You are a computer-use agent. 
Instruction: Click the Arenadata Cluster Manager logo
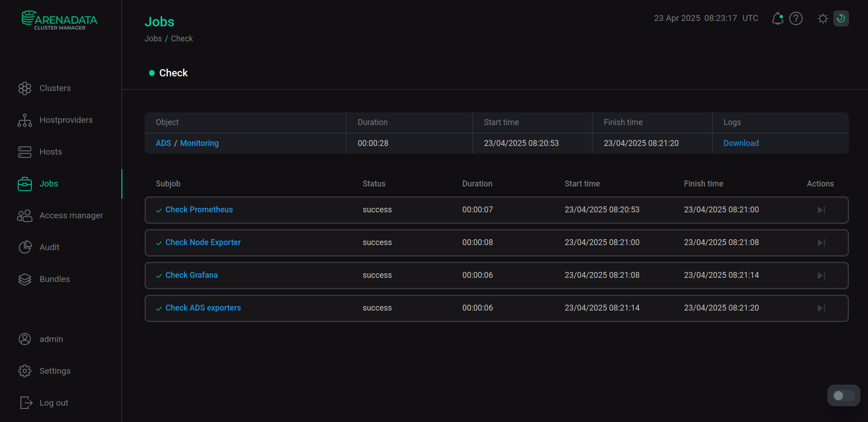[x=60, y=20]
